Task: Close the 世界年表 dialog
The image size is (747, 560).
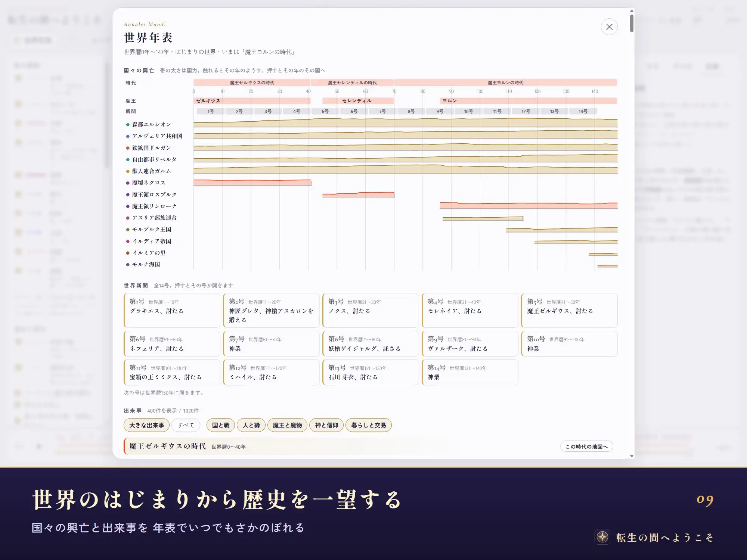Action: click(609, 27)
